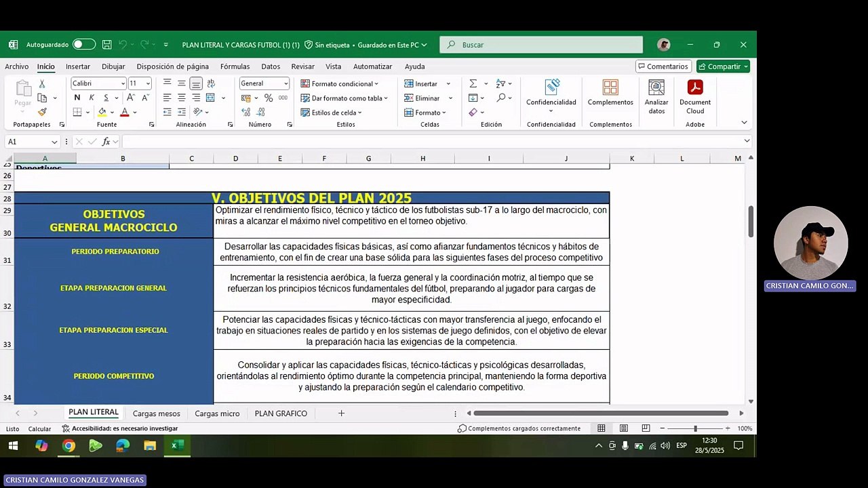This screenshot has width=868, height=488.
Task: Open Complementos add-ins
Action: [x=610, y=94]
